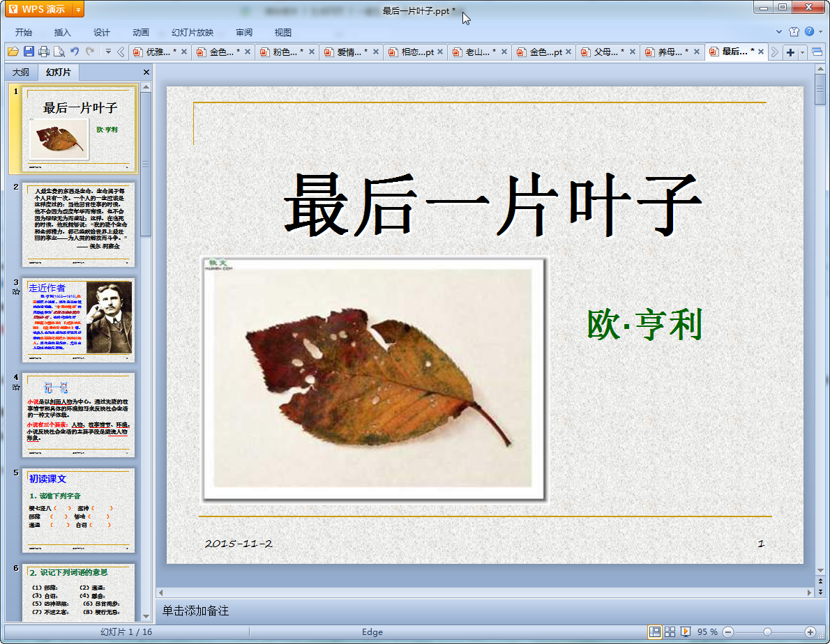Viewport: 830px width, 644px height.
Task: Close the 老山 document tab
Action: 504,52
